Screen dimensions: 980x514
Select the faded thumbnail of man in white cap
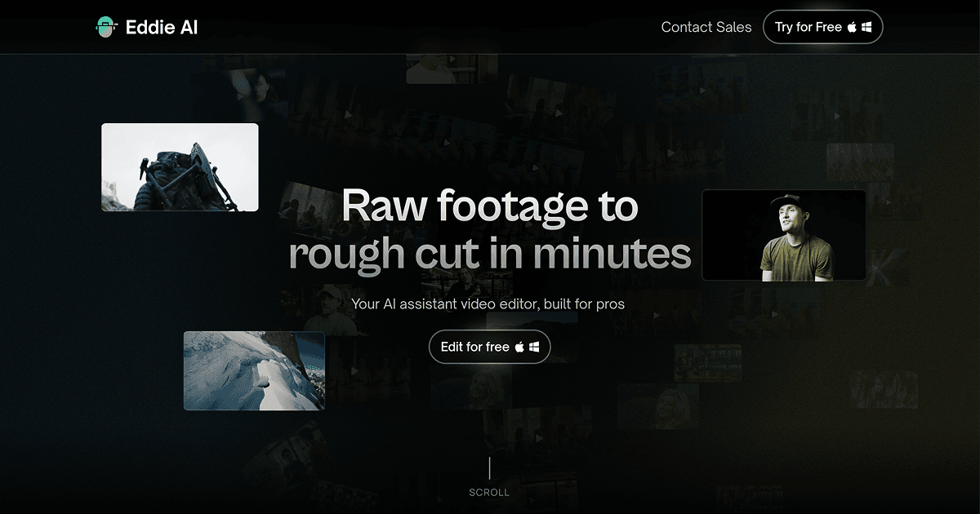pos(331,308)
